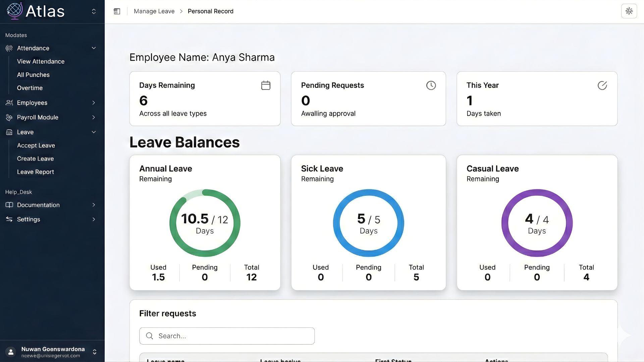
Task: Click the Days taken caption
Action: (x=483, y=114)
